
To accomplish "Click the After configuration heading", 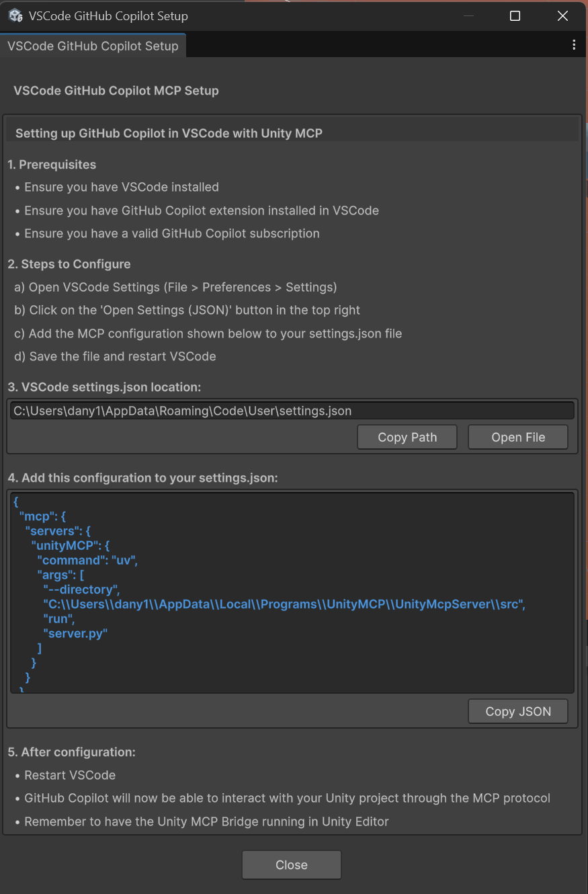I will point(71,752).
